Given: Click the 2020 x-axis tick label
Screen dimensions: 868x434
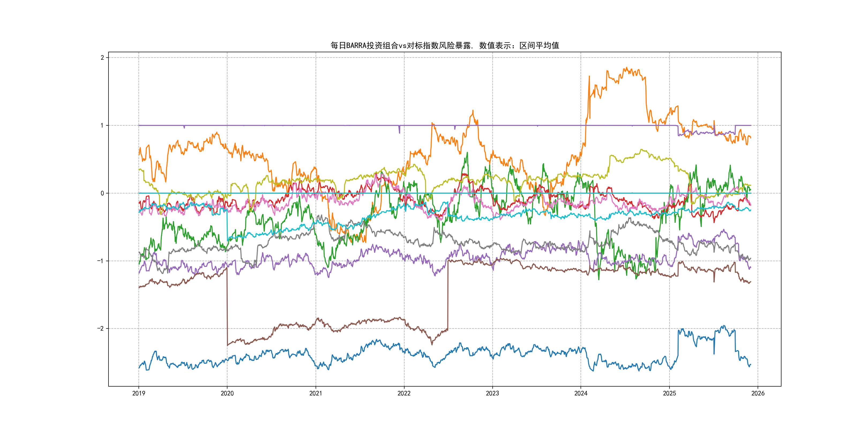Looking at the screenshot, I should click(x=227, y=393).
